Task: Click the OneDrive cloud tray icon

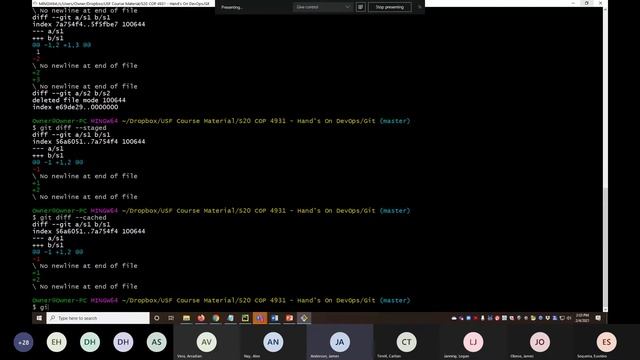Action: click(454, 318)
